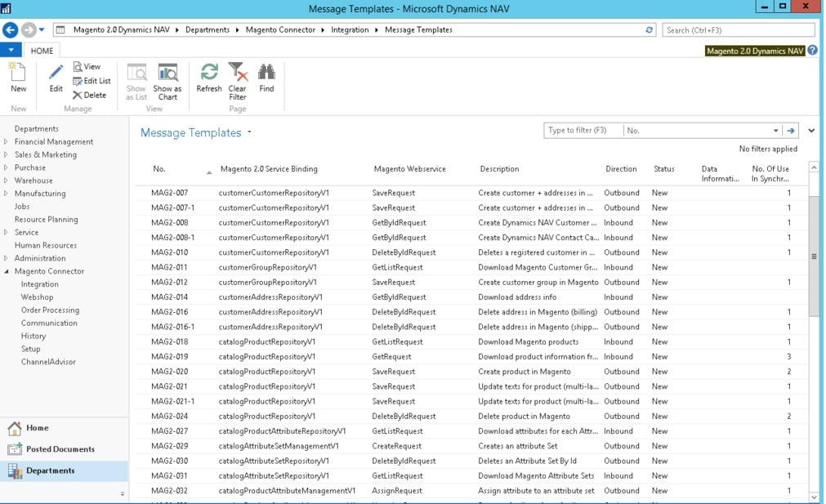Viewport: 826px width, 504px height.
Task: Click the Search (Ctrl+F3) box
Action: [738, 30]
